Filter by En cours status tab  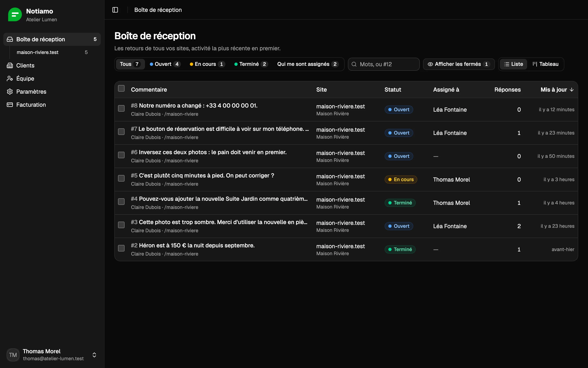point(207,64)
